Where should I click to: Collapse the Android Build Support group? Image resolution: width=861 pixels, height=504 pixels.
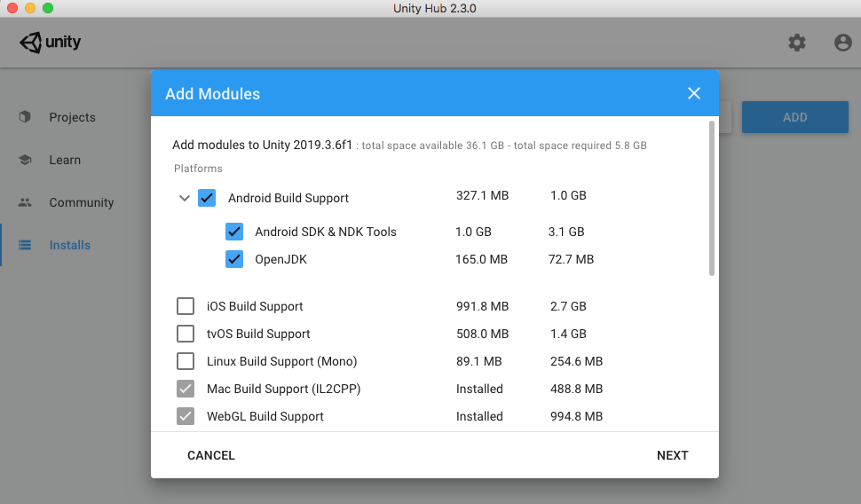185,198
